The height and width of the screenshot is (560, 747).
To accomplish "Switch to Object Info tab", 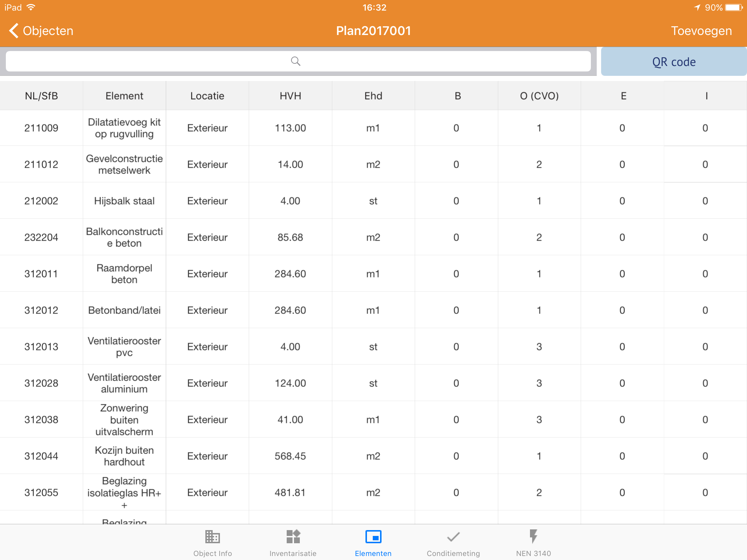I will 213,543.
